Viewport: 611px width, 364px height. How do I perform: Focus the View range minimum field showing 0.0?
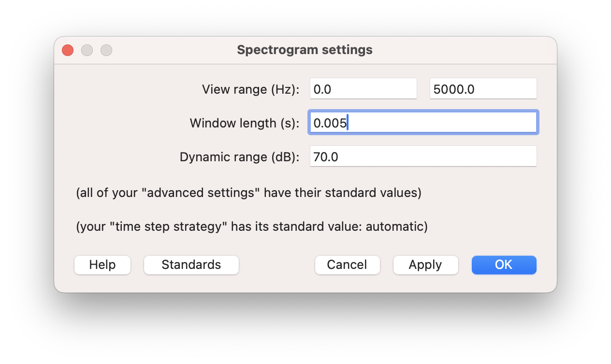pyautogui.click(x=364, y=89)
